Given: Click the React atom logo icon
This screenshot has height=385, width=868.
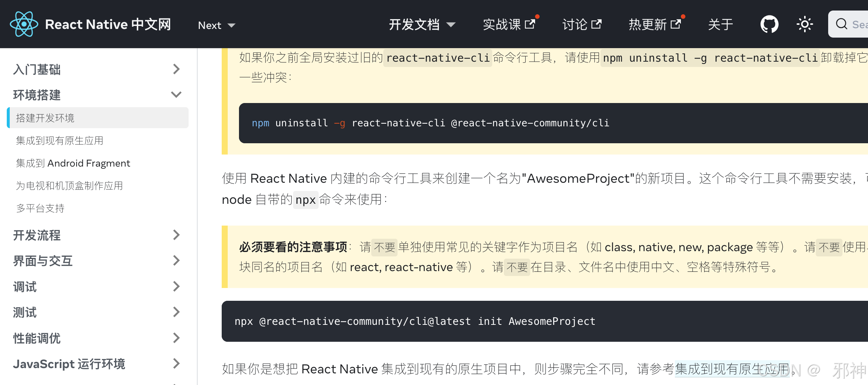Looking at the screenshot, I should pos(24,24).
